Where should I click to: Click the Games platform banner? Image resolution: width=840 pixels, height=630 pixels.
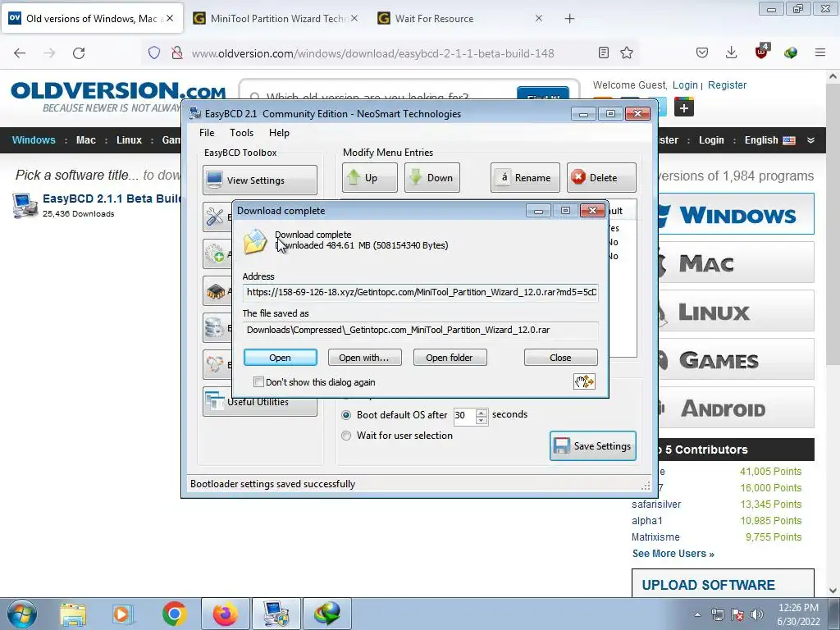click(x=734, y=359)
